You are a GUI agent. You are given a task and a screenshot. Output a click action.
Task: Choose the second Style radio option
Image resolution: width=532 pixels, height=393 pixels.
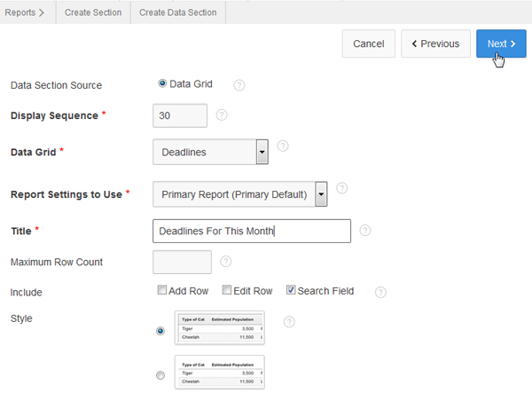160,375
